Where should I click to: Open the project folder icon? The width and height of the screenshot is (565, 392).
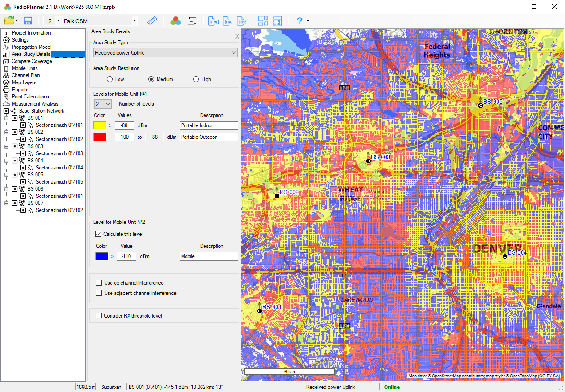[9, 21]
